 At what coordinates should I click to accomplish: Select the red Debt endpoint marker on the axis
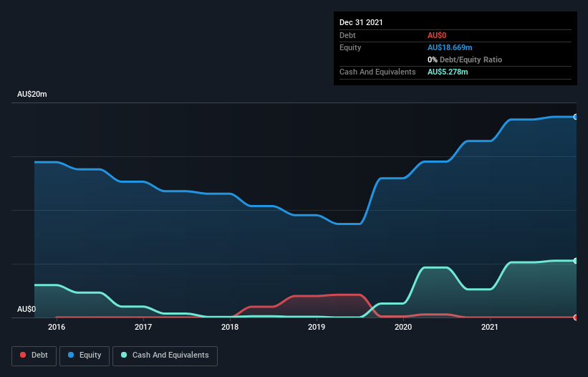click(576, 318)
